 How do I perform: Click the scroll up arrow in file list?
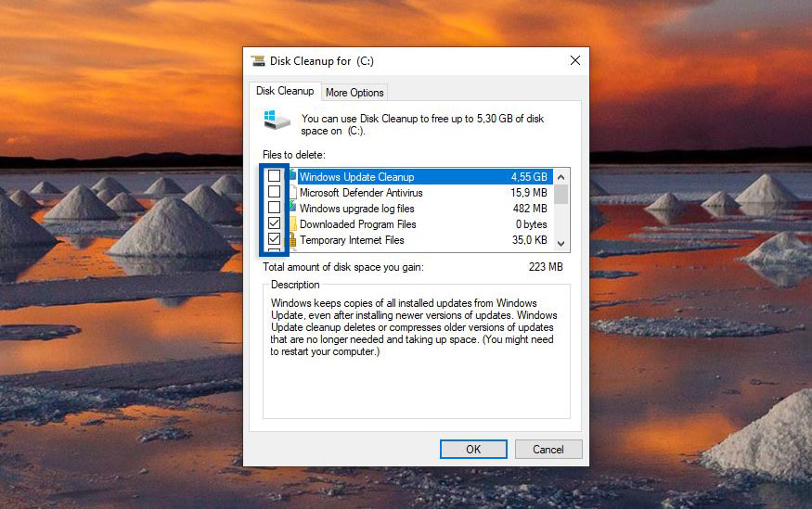[x=561, y=177]
